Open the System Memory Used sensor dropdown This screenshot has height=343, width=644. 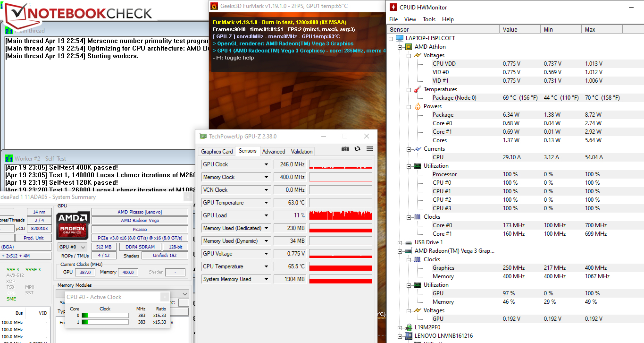coord(266,279)
